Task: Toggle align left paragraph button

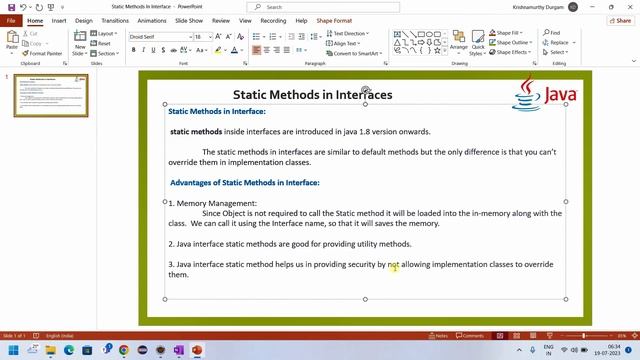Action: [x=256, y=50]
